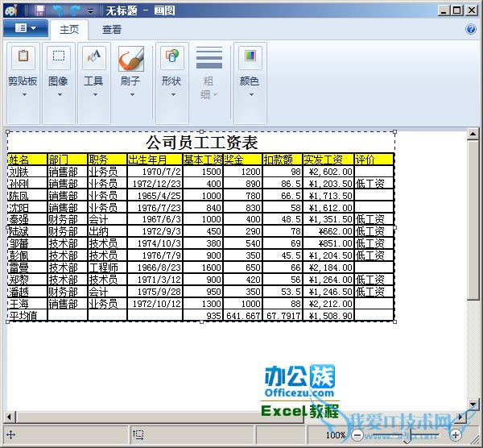483x448 pixels.
Task: Click the Paint application icon in title bar
Action: click(x=11, y=10)
